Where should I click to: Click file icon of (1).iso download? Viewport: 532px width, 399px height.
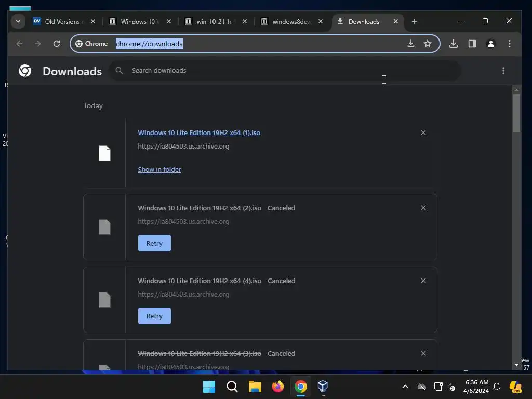pyautogui.click(x=104, y=153)
